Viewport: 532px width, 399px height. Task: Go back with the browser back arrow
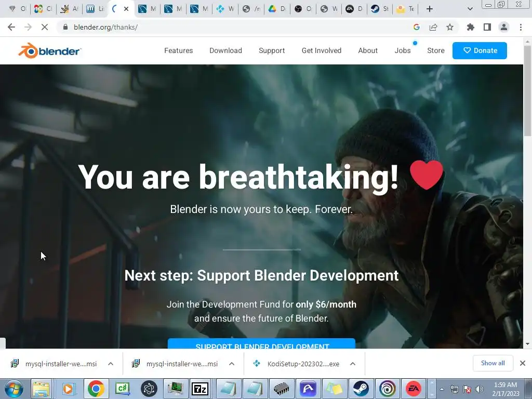pos(11,27)
